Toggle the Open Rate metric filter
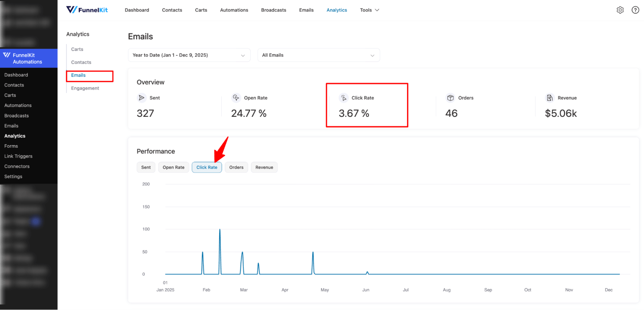644x310 pixels. pyautogui.click(x=174, y=167)
